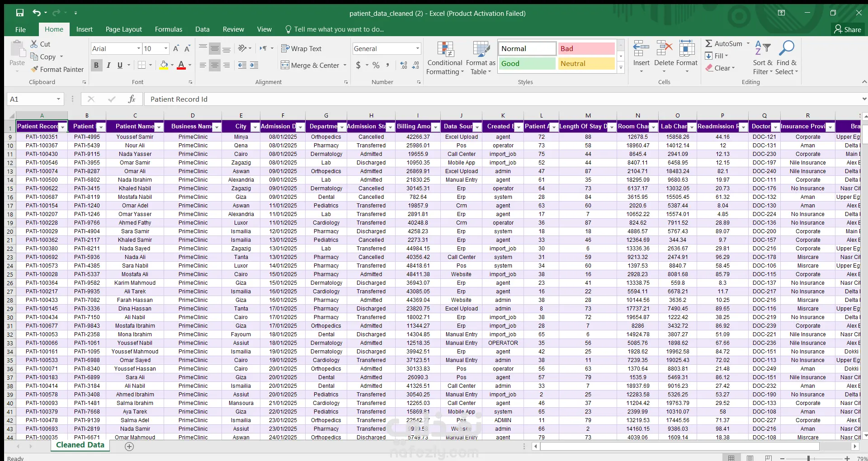The width and height of the screenshot is (868, 461).
Task: Decrease font size with small A icon
Action: point(187,48)
